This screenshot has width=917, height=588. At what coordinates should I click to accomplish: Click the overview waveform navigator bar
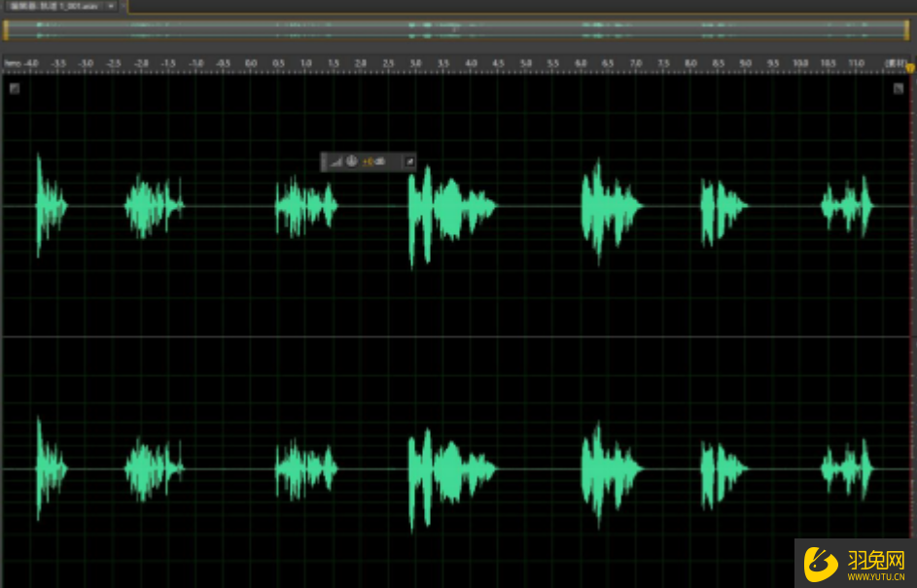tap(457, 31)
